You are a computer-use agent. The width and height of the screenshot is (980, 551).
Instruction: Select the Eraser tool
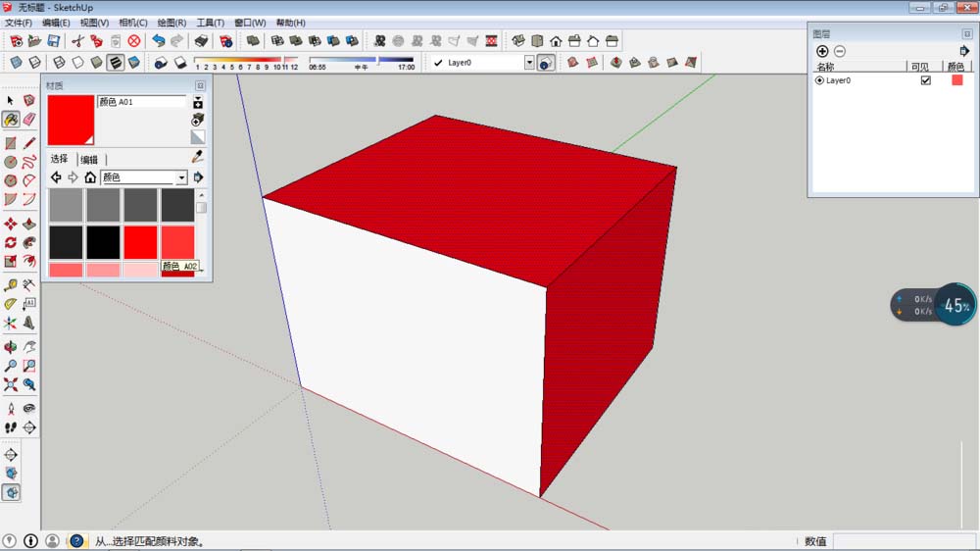pyautogui.click(x=29, y=119)
